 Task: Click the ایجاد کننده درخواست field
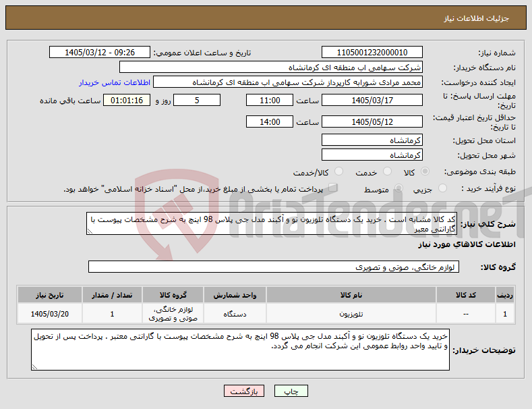(x=288, y=82)
